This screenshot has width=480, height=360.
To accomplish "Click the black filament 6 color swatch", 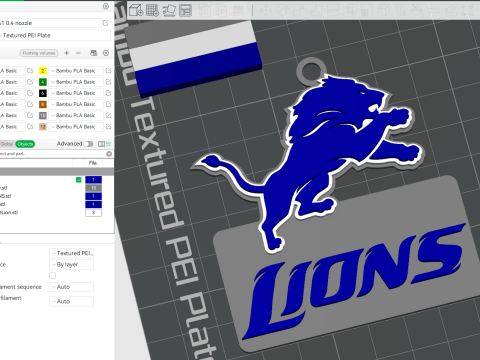I will [x=43, y=93].
